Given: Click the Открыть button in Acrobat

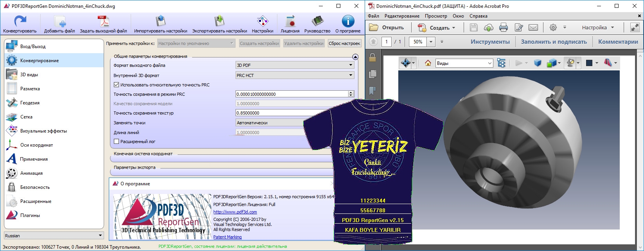Looking at the screenshot, I should point(387,28).
